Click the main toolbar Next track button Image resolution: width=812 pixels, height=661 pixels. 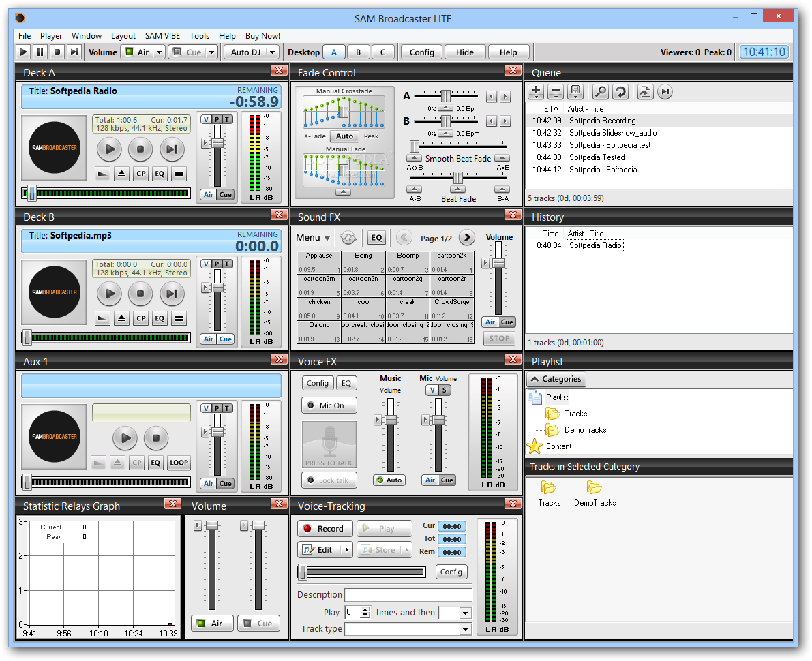pyautogui.click(x=74, y=52)
